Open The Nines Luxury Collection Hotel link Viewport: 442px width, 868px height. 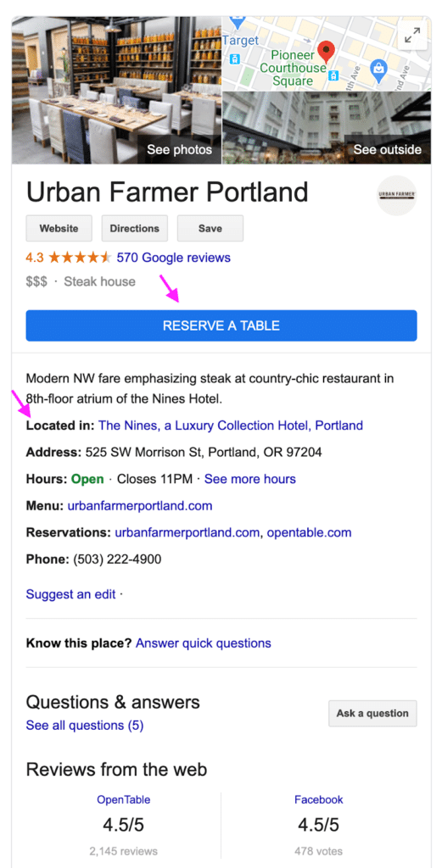[x=231, y=426]
